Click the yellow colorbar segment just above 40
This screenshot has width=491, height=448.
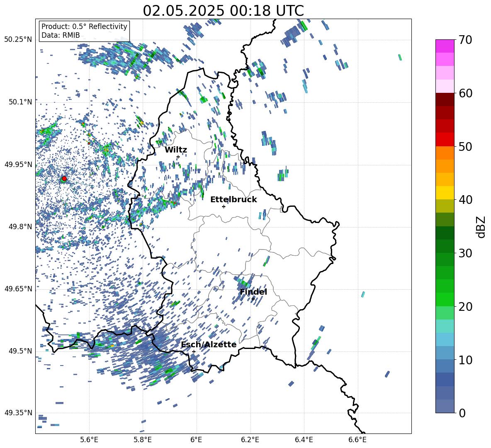(445, 193)
